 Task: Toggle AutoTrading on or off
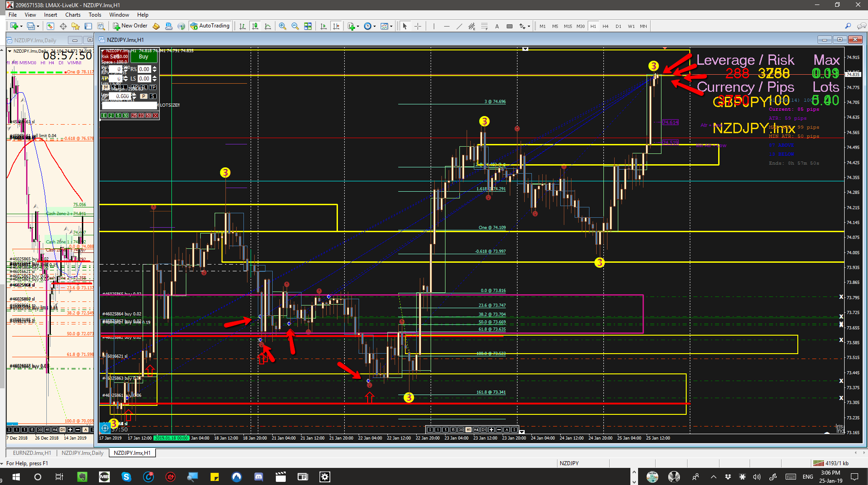click(x=210, y=26)
